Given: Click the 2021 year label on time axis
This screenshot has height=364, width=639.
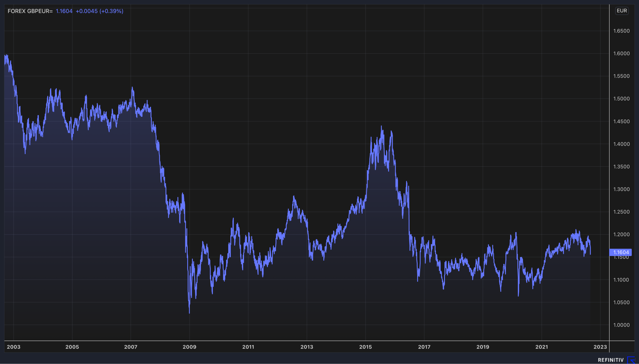Looking at the screenshot, I should pos(541,347).
